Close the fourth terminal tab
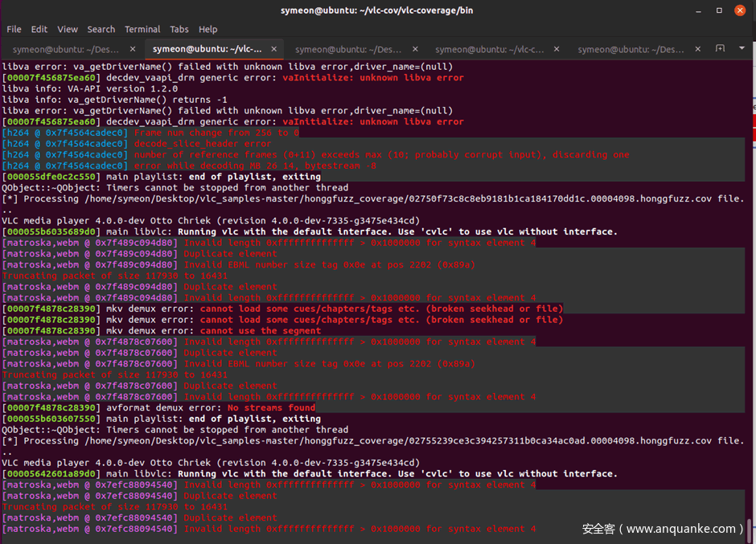756x544 pixels. 557,49
